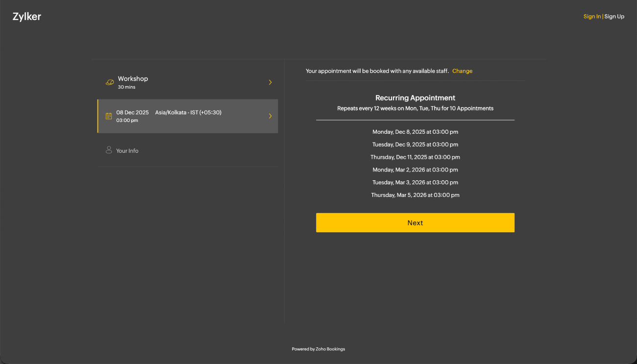Select the 08 Dec 2025 date text
The width and height of the screenshot is (637, 364).
point(132,113)
